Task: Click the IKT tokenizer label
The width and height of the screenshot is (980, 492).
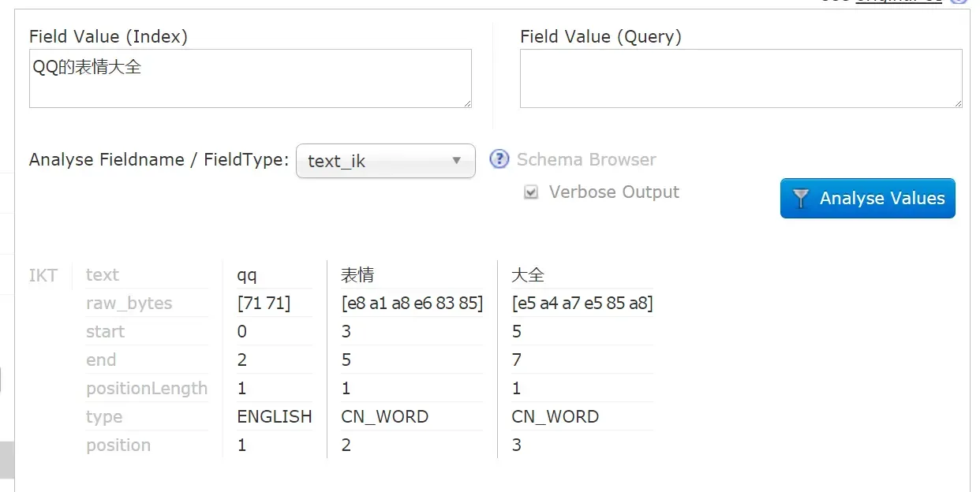Action: click(x=43, y=275)
